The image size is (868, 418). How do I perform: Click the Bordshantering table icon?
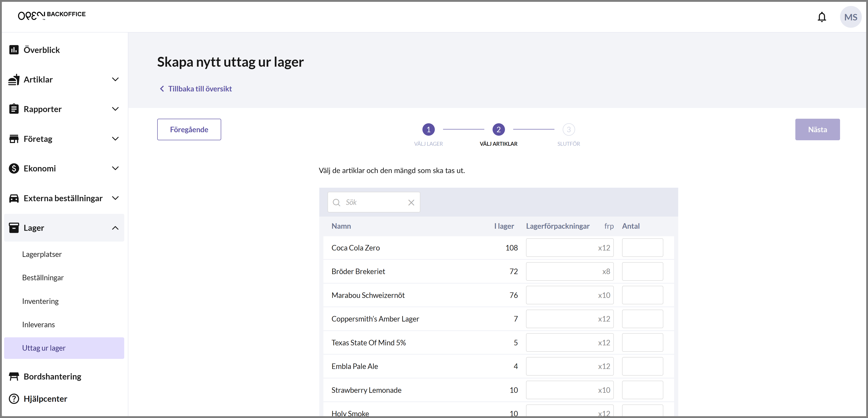(x=14, y=377)
